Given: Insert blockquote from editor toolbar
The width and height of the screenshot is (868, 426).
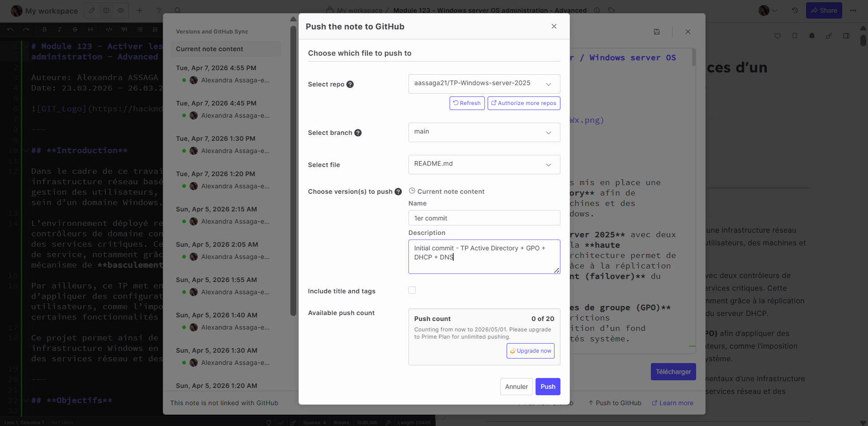Looking at the screenshot, I should coord(124,29).
